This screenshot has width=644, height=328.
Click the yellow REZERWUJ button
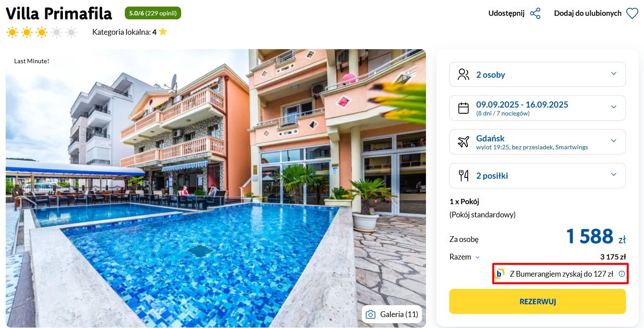[x=537, y=301]
